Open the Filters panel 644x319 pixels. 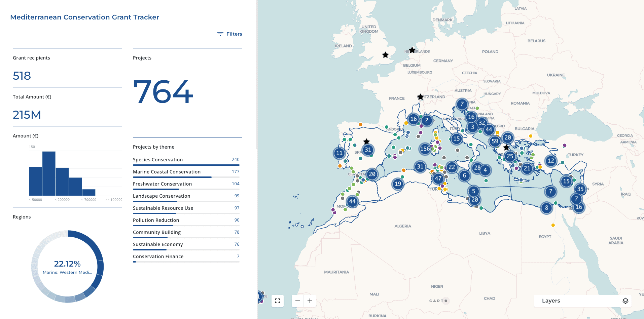click(x=229, y=34)
